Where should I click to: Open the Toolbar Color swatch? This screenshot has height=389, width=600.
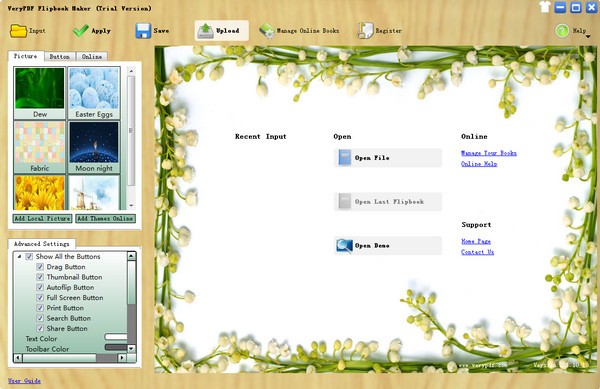pos(116,347)
